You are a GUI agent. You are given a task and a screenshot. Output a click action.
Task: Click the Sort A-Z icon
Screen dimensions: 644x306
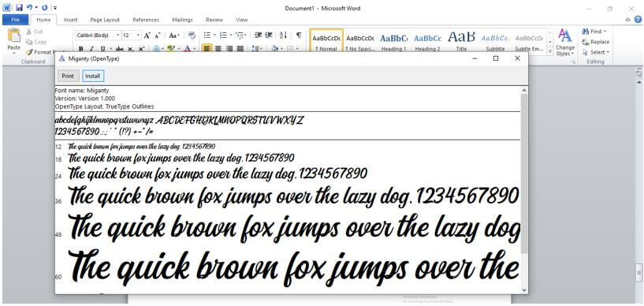284,35
